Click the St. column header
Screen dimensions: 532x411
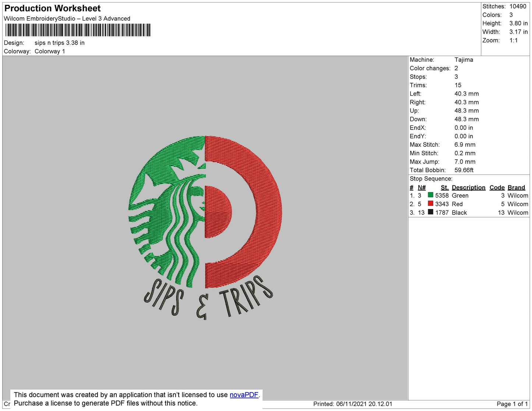tap(445, 187)
